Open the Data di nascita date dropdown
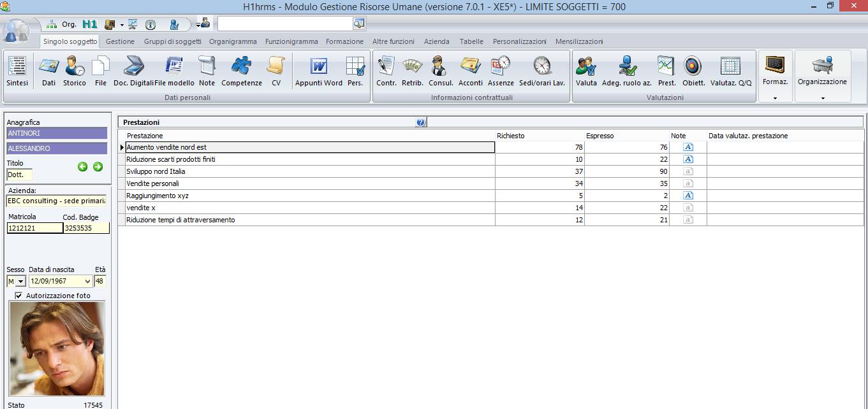 [x=87, y=281]
